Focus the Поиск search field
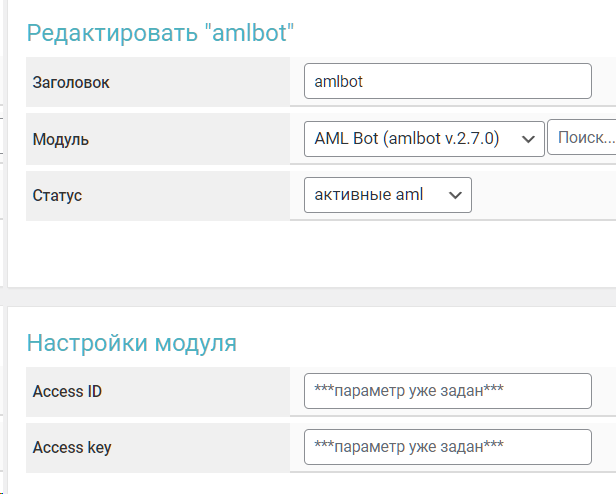 (582, 138)
